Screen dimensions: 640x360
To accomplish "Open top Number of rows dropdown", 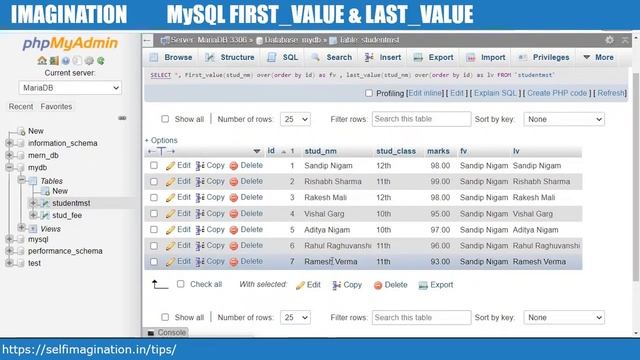I will click(296, 119).
